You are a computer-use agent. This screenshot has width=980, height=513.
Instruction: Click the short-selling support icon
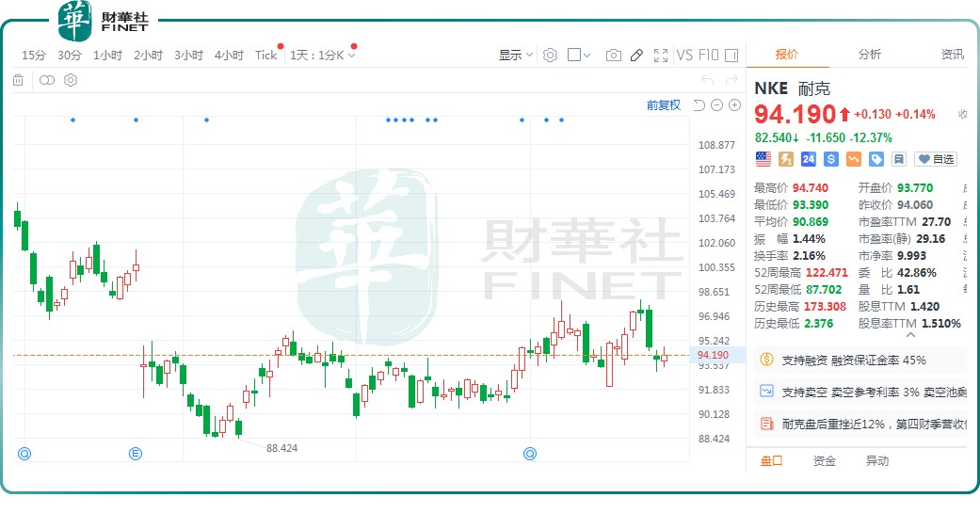766,392
